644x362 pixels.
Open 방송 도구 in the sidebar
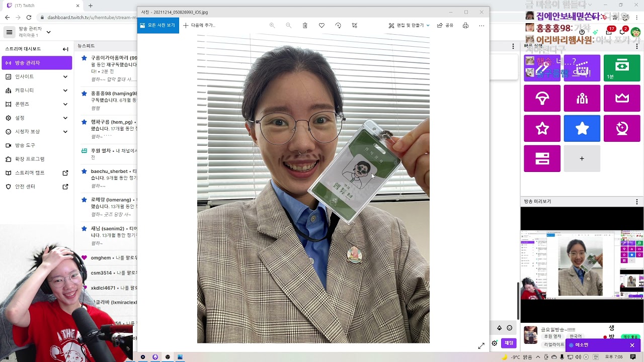[37, 145]
